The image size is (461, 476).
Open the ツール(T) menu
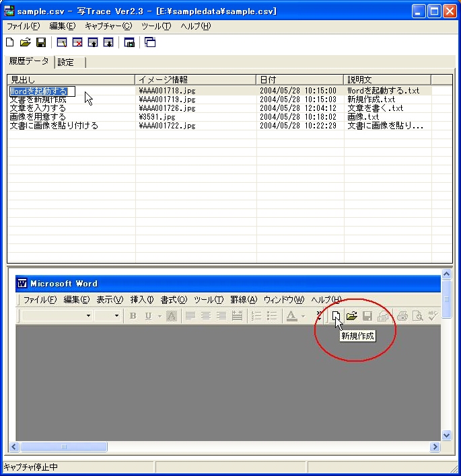pyautogui.click(x=156, y=26)
